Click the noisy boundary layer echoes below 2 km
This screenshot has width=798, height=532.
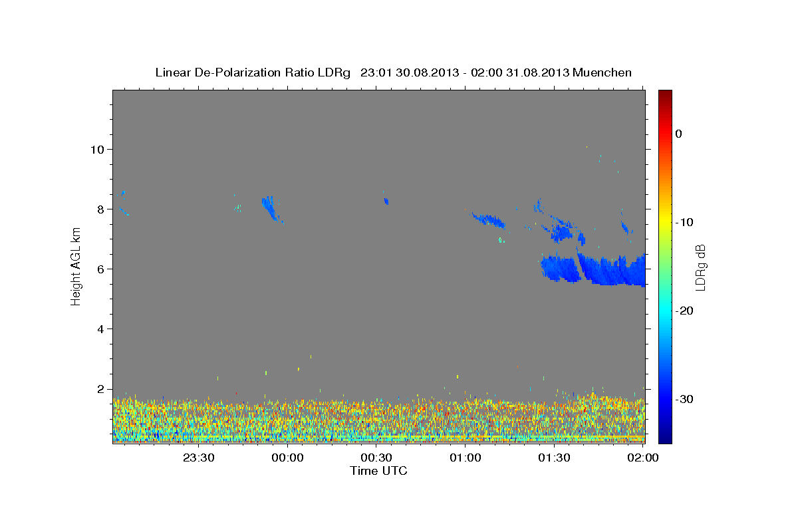tap(378, 420)
